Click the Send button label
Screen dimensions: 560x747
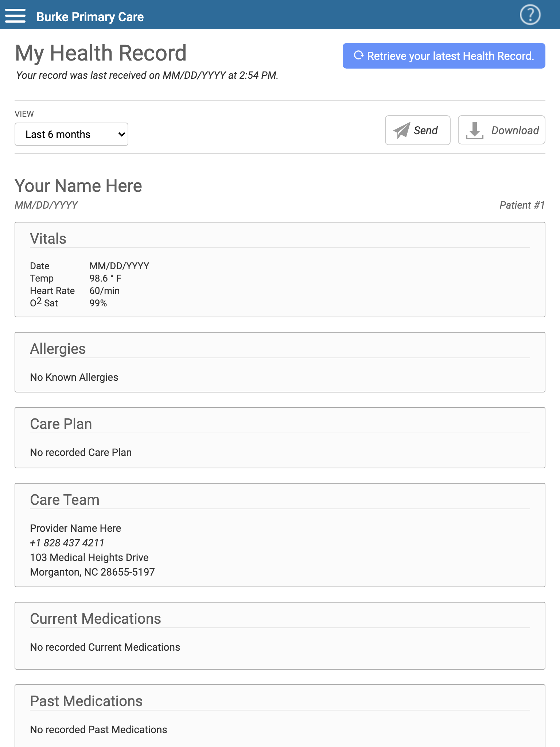tap(425, 130)
